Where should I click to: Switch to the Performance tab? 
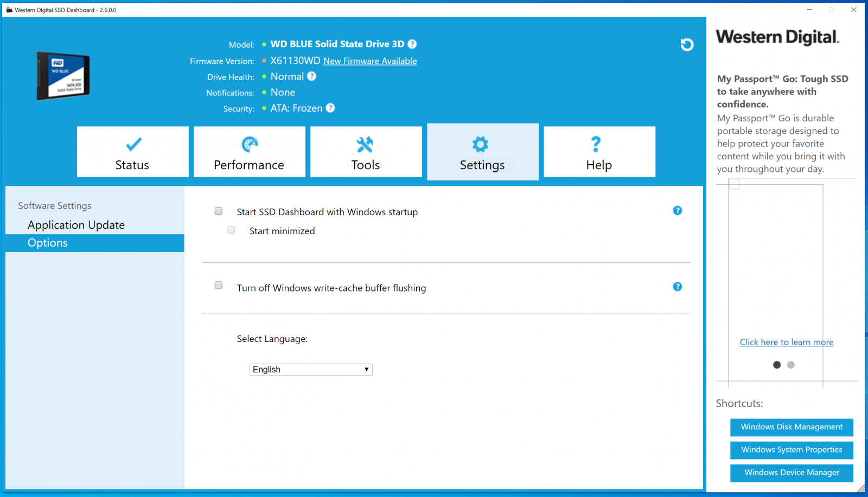(249, 152)
